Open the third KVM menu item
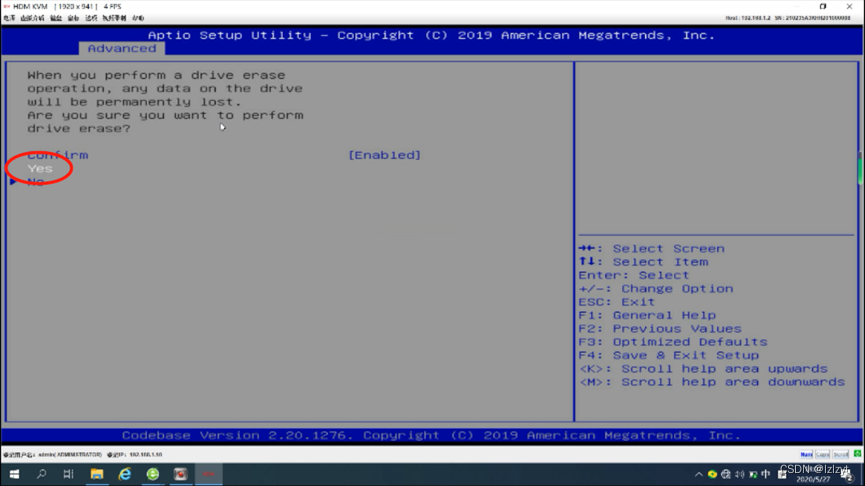865x486 pixels. 56,18
